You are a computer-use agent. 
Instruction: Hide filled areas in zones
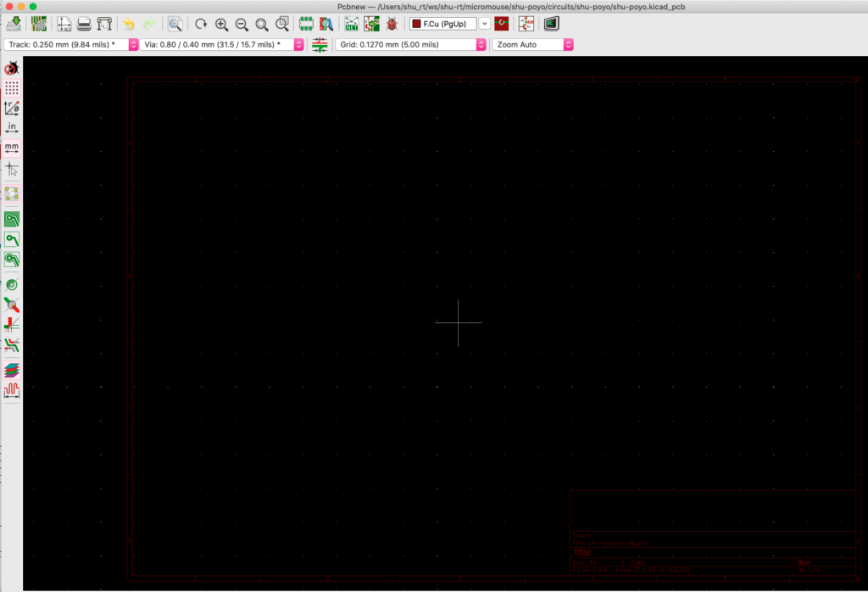pos(12,239)
